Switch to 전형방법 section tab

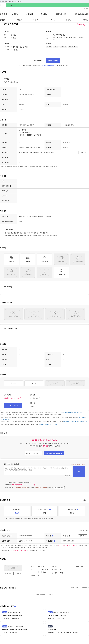coord(69,20)
